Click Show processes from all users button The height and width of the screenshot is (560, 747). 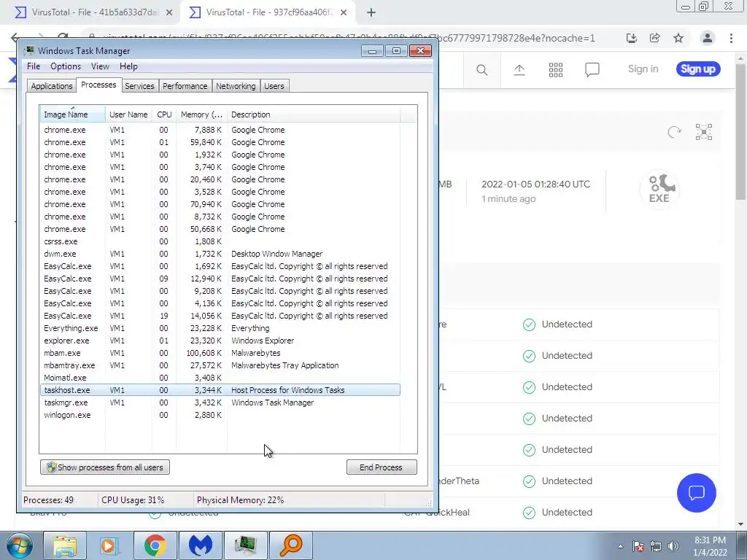point(105,467)
